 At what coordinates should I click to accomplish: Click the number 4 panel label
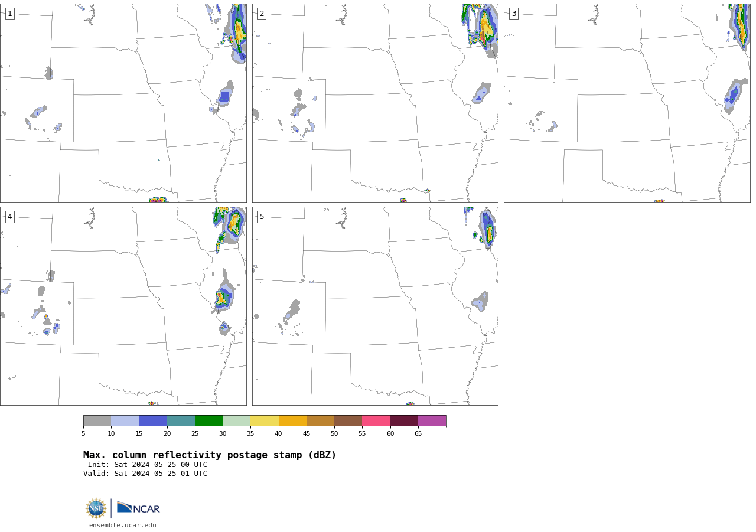pos(9,217)
